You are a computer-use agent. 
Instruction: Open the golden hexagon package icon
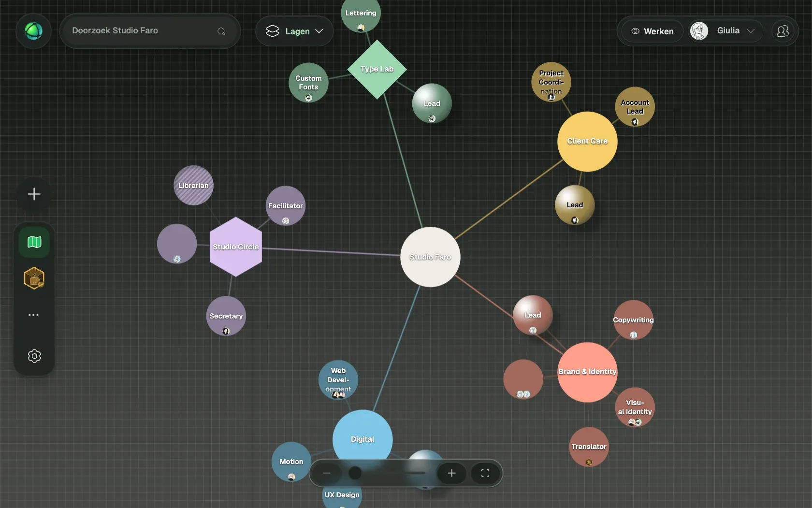(34, 278)
